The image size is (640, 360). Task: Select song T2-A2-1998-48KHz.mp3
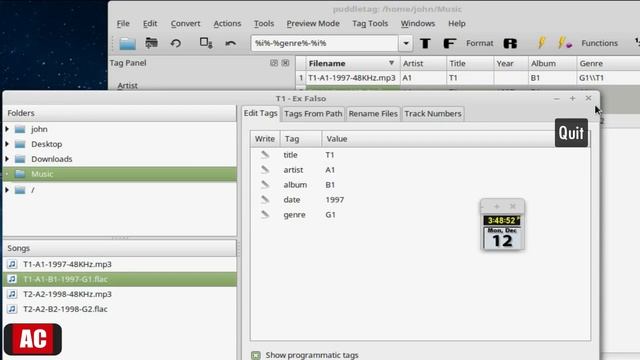(120, 294)
